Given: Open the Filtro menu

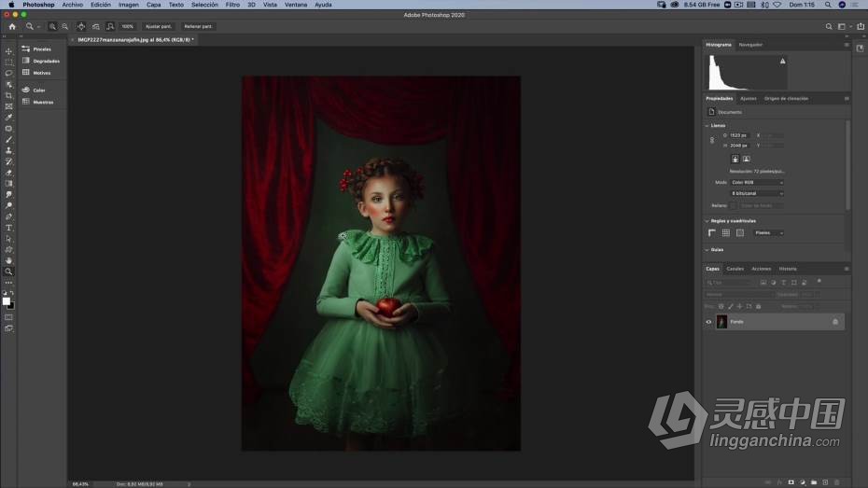Looking at the screenshot, I should pyautogui.click(x=232, y=5).
